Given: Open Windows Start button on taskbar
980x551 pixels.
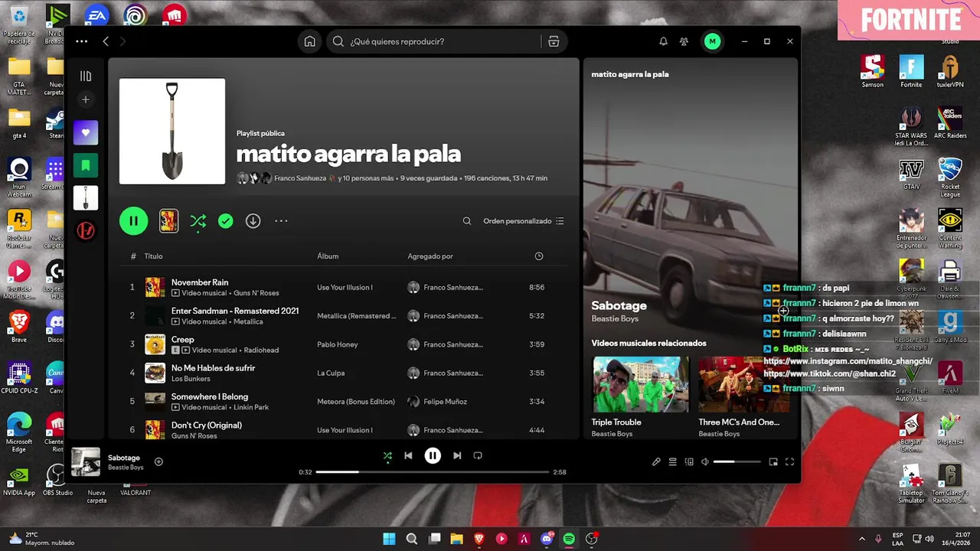Looking at the screenshot, I should 389,539.
